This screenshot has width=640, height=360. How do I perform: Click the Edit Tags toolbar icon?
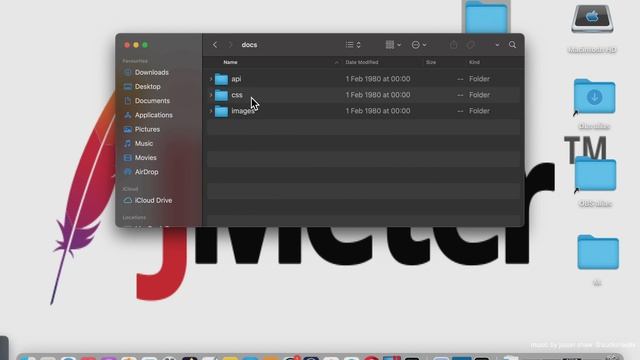tap(471, 45)
